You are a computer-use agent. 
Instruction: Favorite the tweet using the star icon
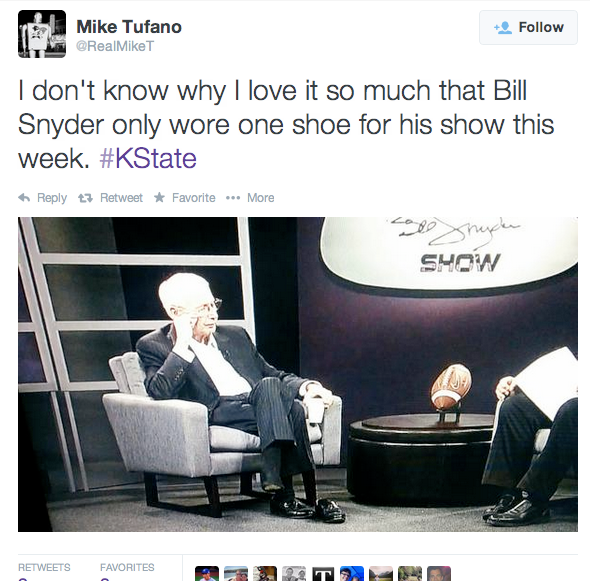coord(159,197)
